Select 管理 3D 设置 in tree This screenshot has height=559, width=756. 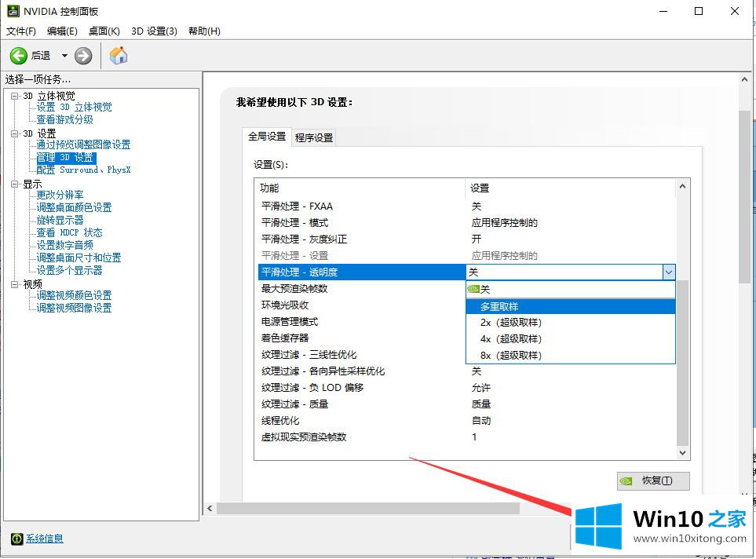coord(66,158)
